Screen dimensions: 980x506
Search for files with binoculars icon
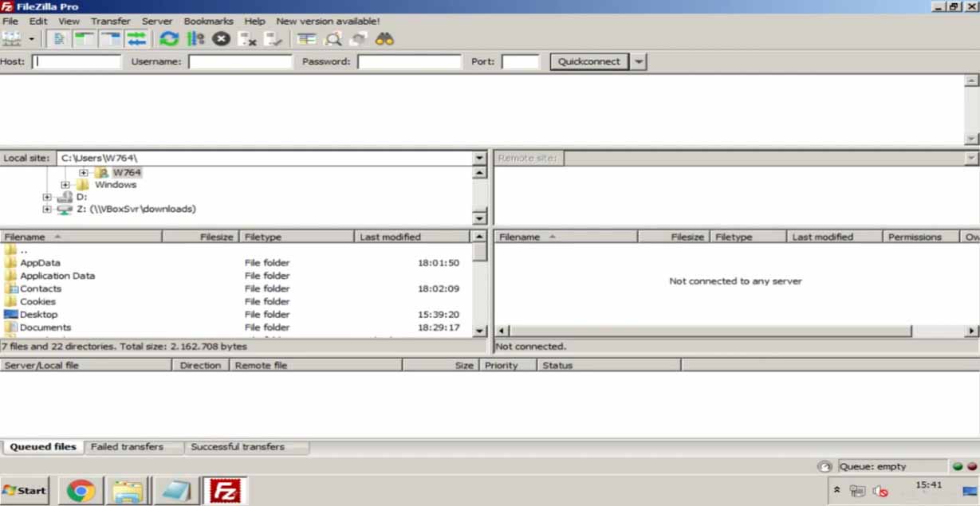pos(385,38)
